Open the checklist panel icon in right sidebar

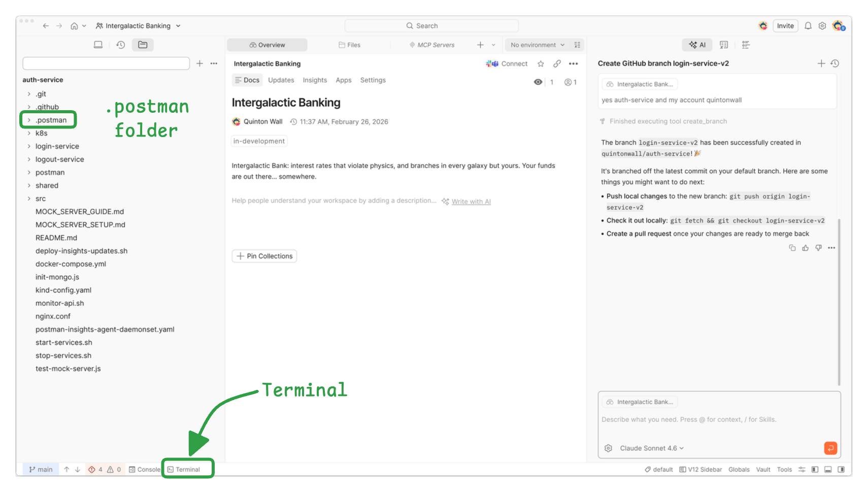click(746, 45)
